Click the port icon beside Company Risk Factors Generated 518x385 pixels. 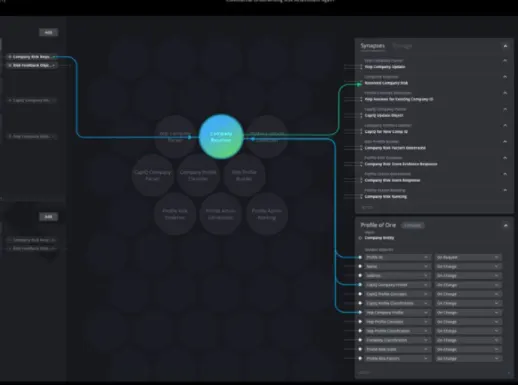[361, 148]
